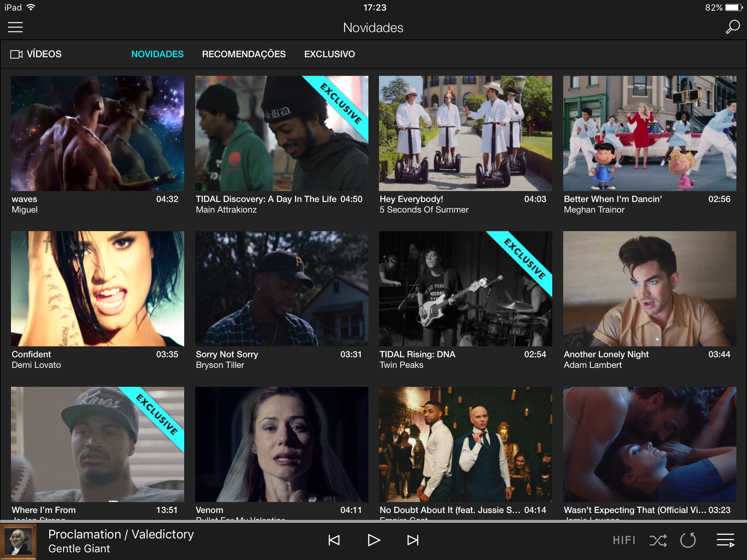Image resolution: width=747 pixels, height=560 pixels.
Task: Toggle shuffle playback
Action: tap(658, 540)
